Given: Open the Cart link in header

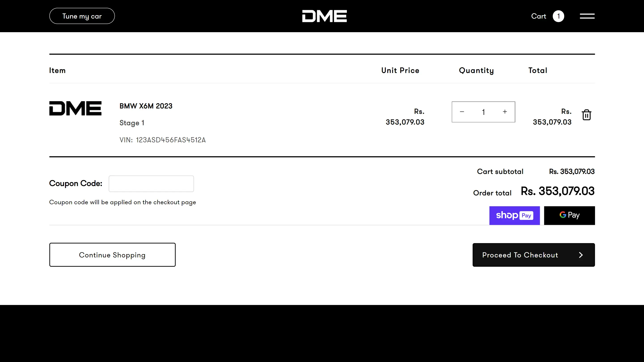Looking at the screenshot, I should tap(538, 16).
